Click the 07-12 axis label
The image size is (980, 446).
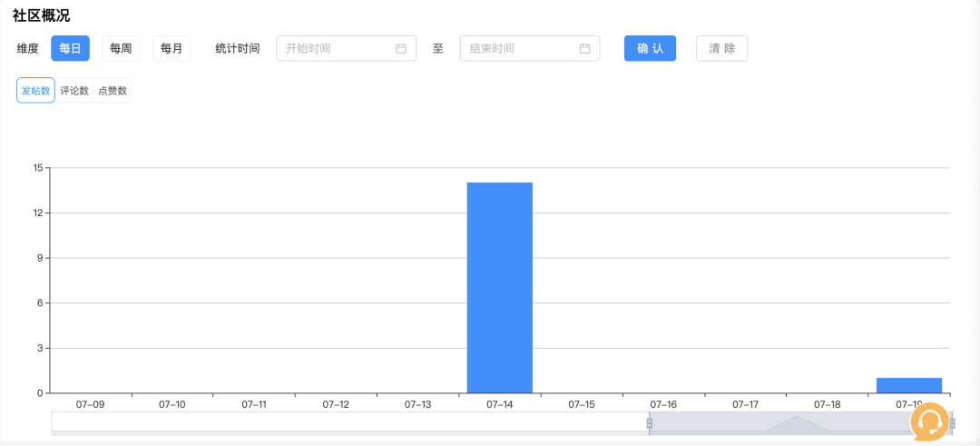coord(337,405)
